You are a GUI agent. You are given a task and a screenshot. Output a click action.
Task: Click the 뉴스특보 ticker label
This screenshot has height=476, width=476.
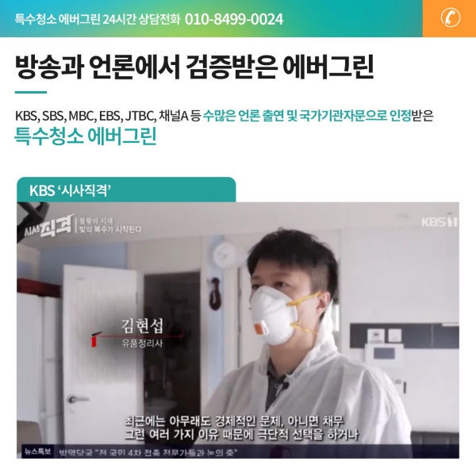click(x=38, y=451)
